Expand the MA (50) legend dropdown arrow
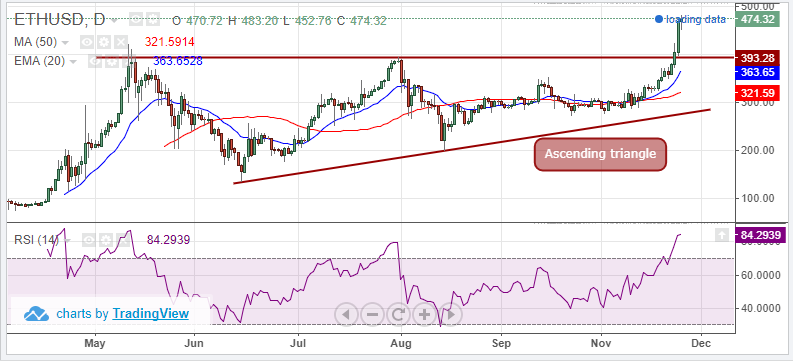 pos(65,42)
